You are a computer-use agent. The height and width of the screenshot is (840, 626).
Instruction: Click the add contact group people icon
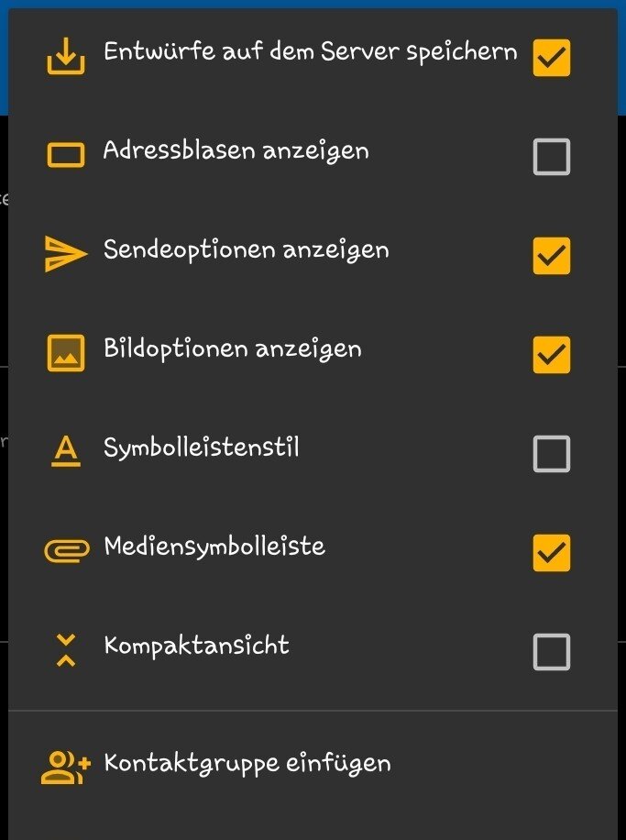tap(66, 767)
